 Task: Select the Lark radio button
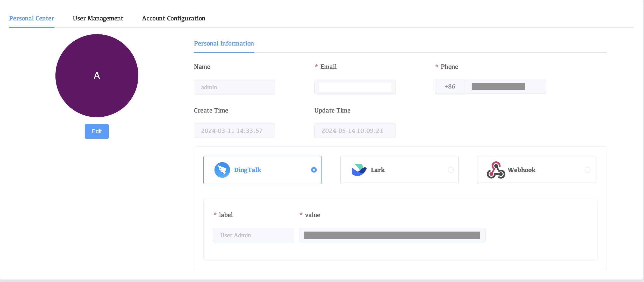click(450, 170)
